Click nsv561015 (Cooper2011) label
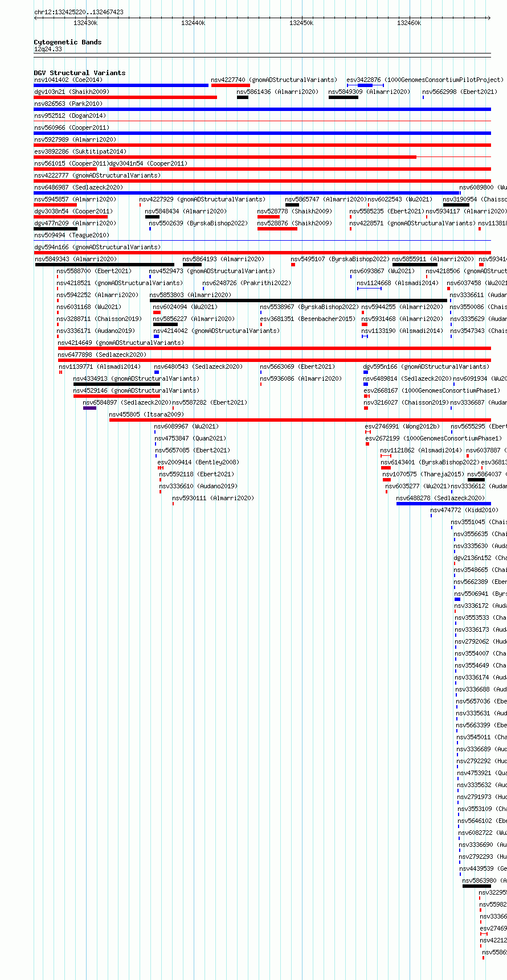Viewport: 507px width, 980px height. pyautogui.click(x=71, y=163)
